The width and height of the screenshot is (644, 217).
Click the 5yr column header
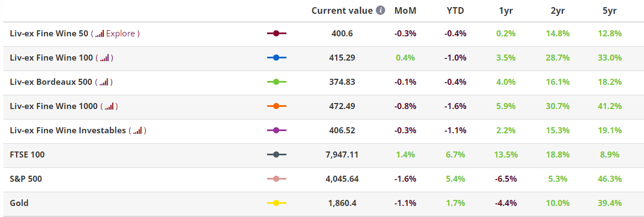coord(609,10)
